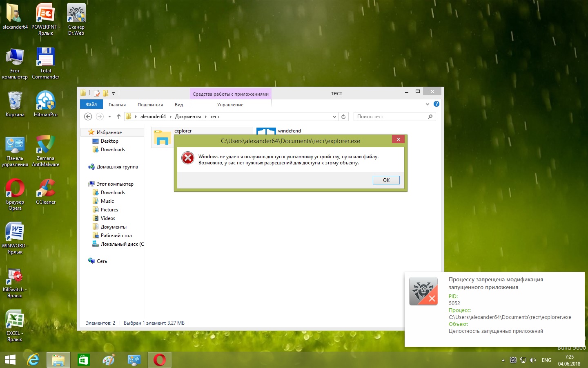This screenshot has width=588, height=368.
Task: Click OK in the access error dialog
Action: (x=386, y=180)
